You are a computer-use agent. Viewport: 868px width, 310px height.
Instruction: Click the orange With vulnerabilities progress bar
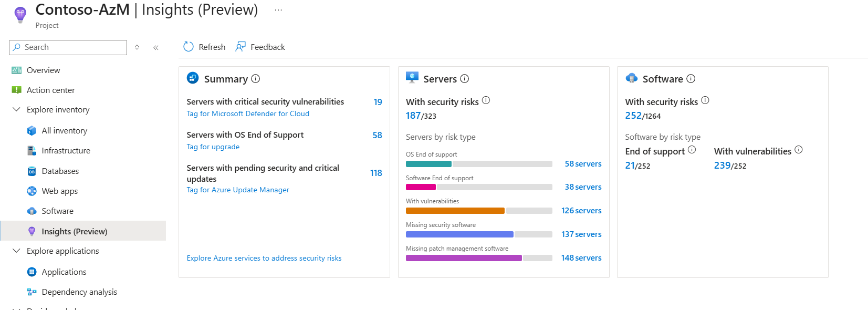tap(455, 211)
